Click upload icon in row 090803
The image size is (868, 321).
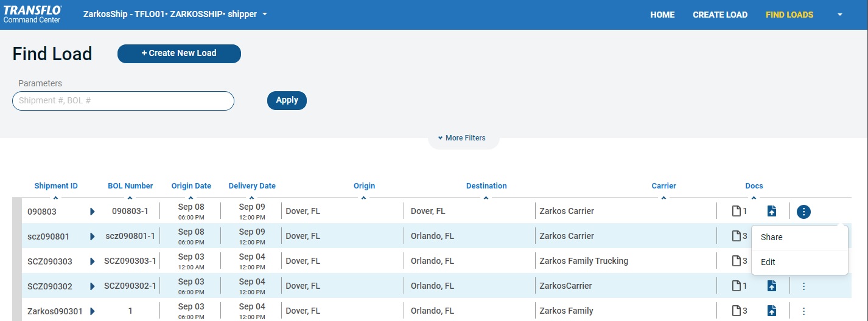tap(772, 212)
